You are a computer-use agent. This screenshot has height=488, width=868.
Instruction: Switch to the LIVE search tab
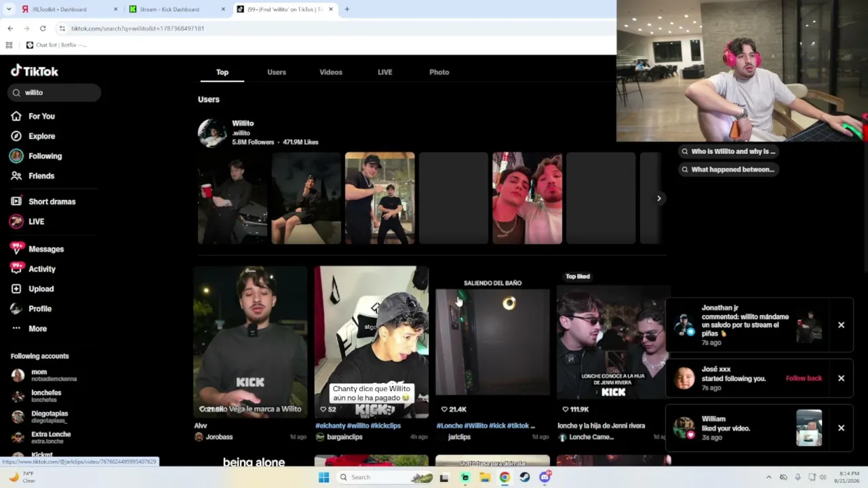pos(385,72)
